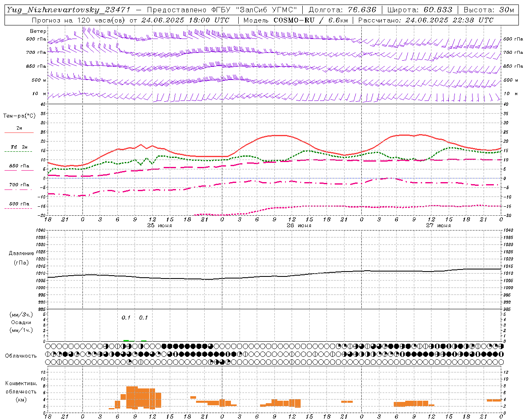Click the Давление pressure panel label
The height and width of the screenshot is (420, 525).
tap(21, 253)
